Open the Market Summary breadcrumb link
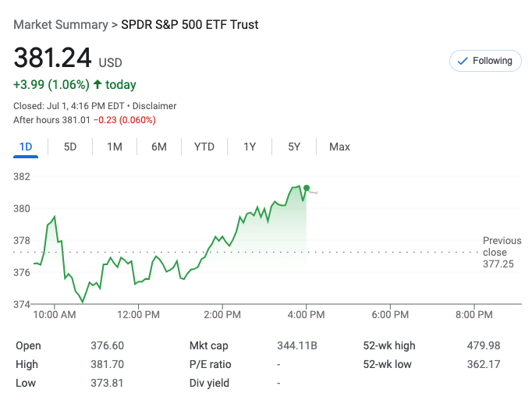This screenshot has height=400, width=532. click(61, 25)
